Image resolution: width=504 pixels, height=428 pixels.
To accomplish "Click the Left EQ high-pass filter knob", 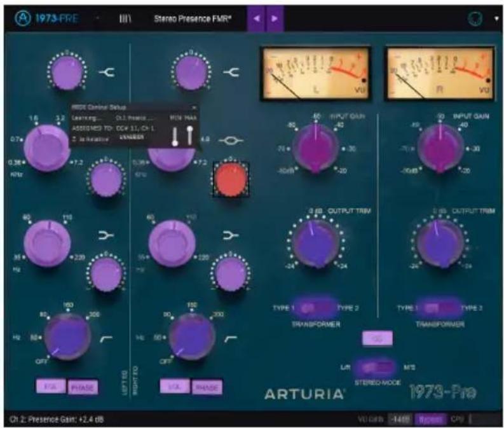I will 67,337.
